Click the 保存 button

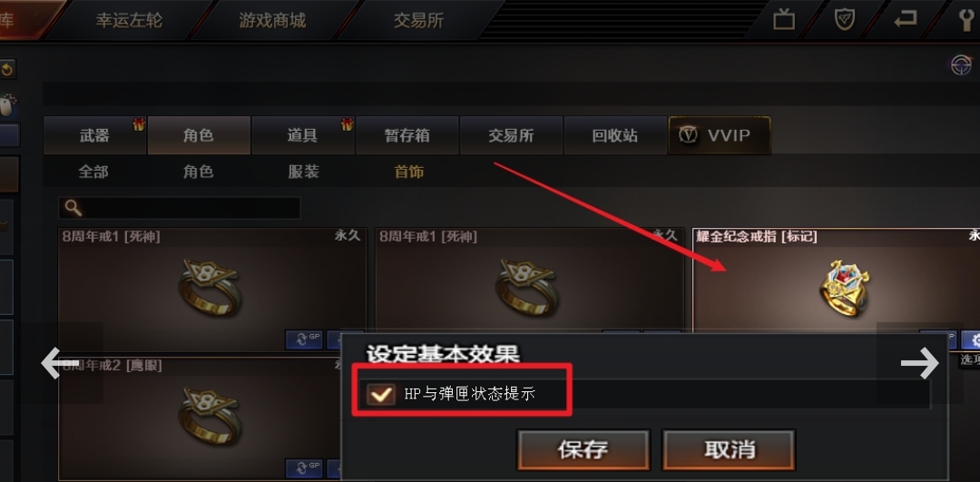tap(583, 448)
